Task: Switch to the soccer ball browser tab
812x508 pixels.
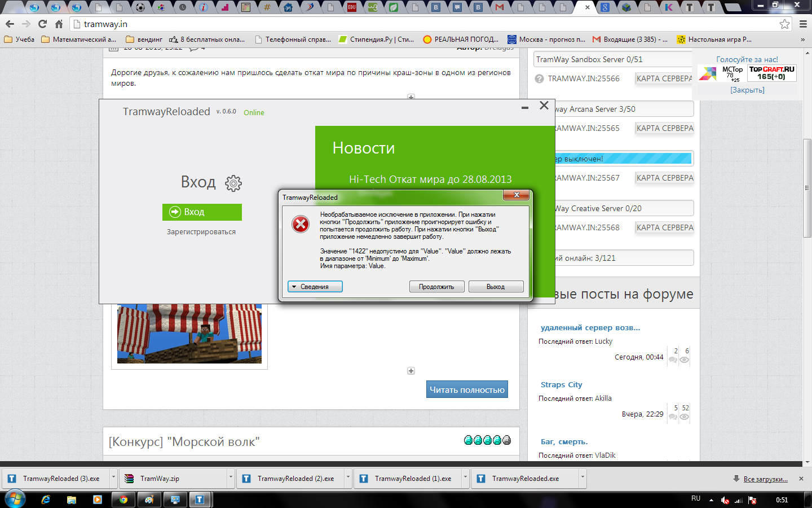Action: click(140, 7)
